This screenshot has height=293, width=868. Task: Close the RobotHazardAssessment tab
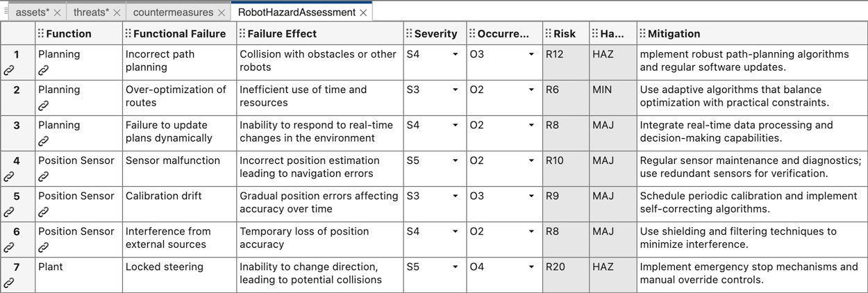[364, 12]
